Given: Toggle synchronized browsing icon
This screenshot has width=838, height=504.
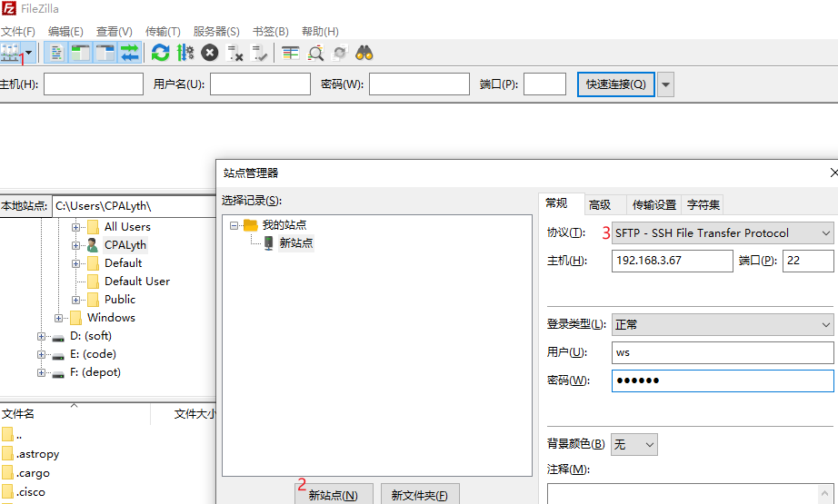Looking at the screenshot, I should point(340,53).
